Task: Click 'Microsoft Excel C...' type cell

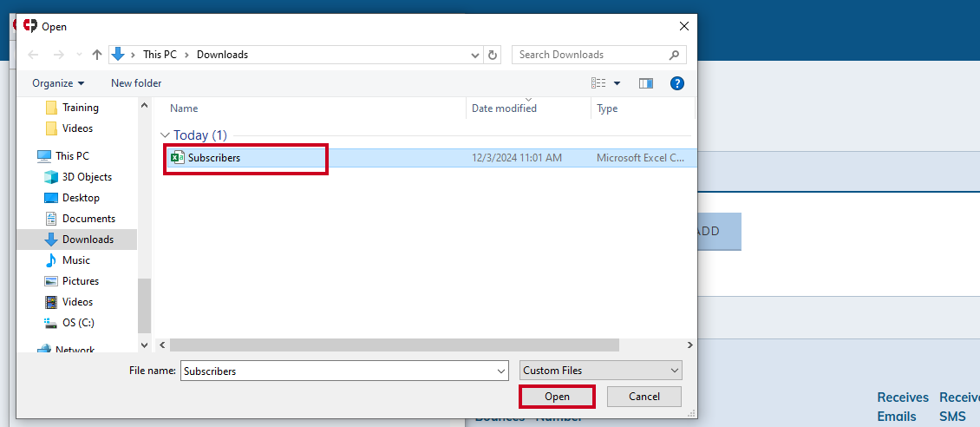Action: (641, 158)
